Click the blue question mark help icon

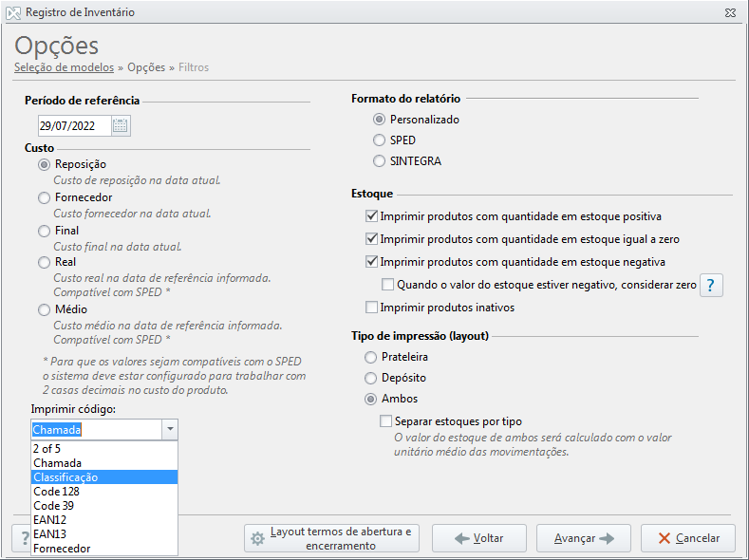pyautogui.click(x=711, y=286)
